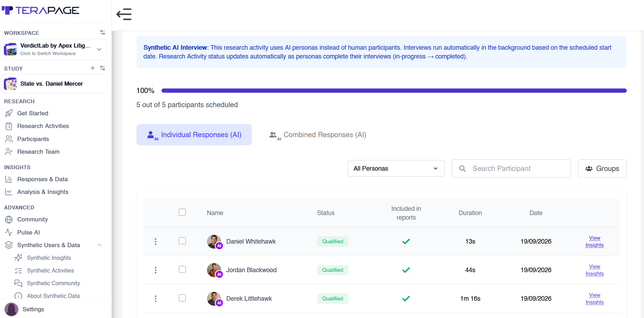This screenshot has width=644, height=318.
Task: Click Daniel Whitehawk's avatar thumbnail
Action: tap(214, 241)
